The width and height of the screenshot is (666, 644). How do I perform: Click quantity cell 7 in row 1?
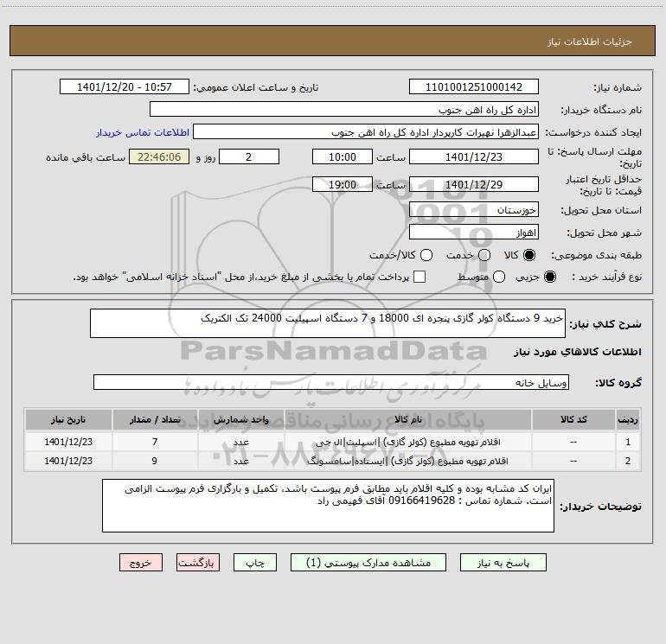tap(155, 442)
